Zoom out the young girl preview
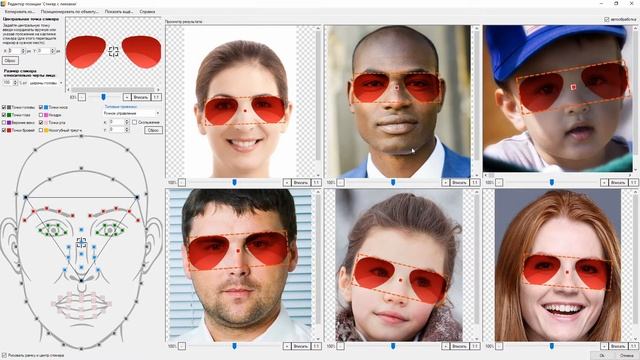This screenshot has height=360, width=640. tap(340, 346)
